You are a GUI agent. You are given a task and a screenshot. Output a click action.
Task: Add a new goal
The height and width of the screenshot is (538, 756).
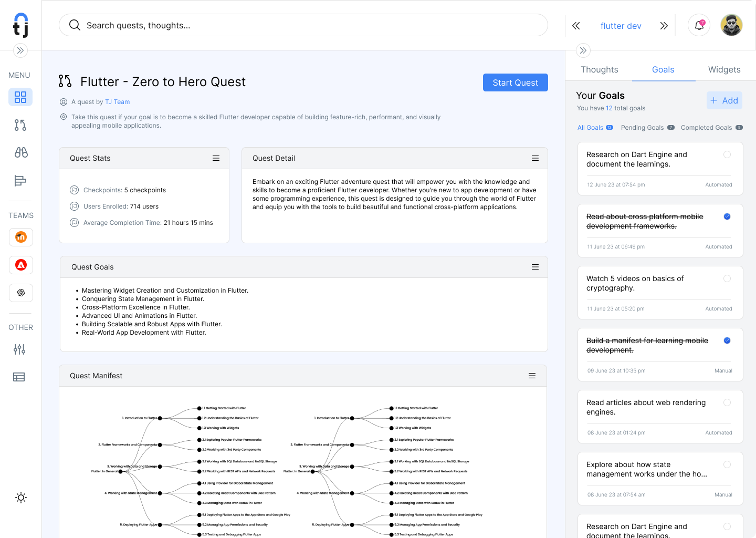(x=724, y=100)
